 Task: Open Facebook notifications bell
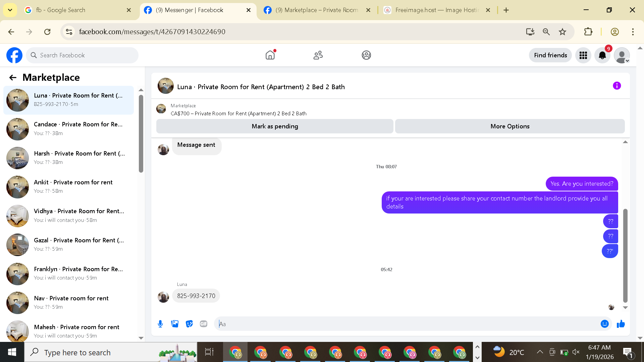602,55
